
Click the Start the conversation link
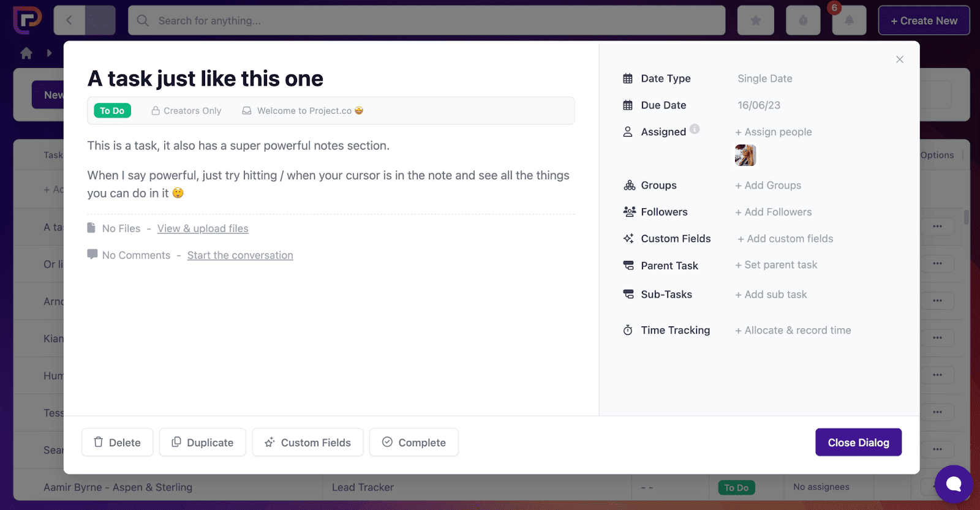[x=239, y=255]
